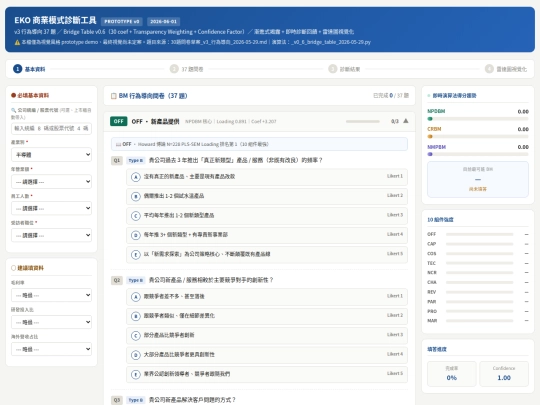540x405 pixels.
Task: Click the CAP row in component strength
Action: tap(478, 244)
